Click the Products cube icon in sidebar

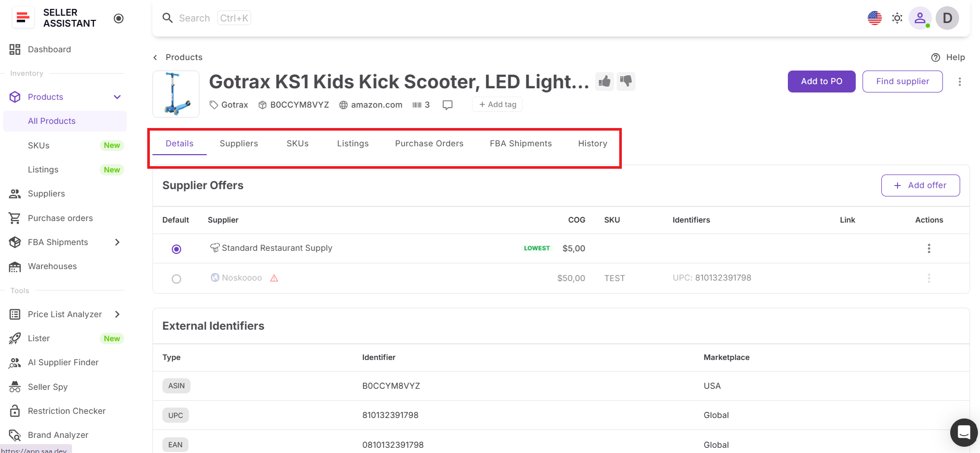(15, 97)
